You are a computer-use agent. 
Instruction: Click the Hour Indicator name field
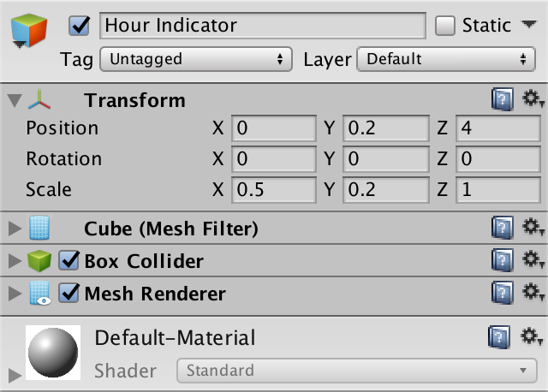tap(263, 26)
